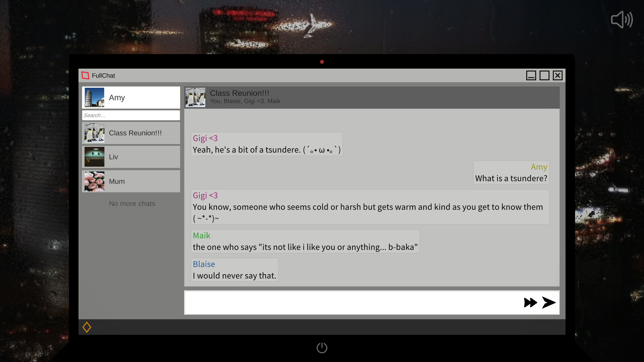This screenshot has width=644, height=362.
Task: Click the fast-forward skip icon
Action: tap(530, 302)
